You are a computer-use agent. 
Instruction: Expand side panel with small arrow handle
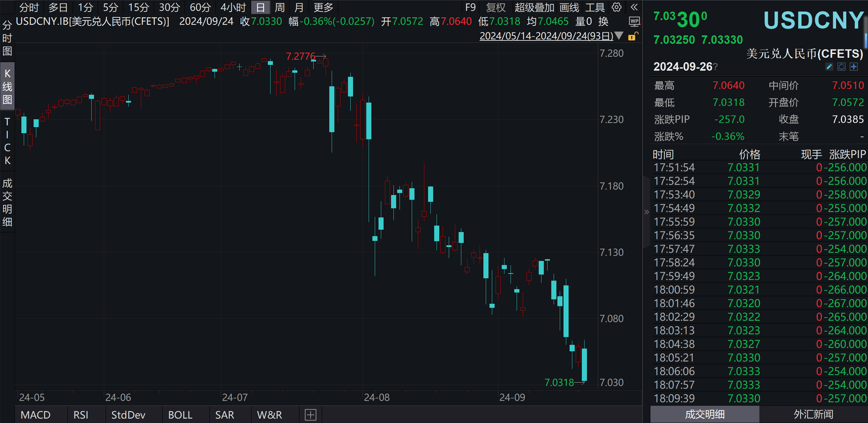tap(646, 212)
